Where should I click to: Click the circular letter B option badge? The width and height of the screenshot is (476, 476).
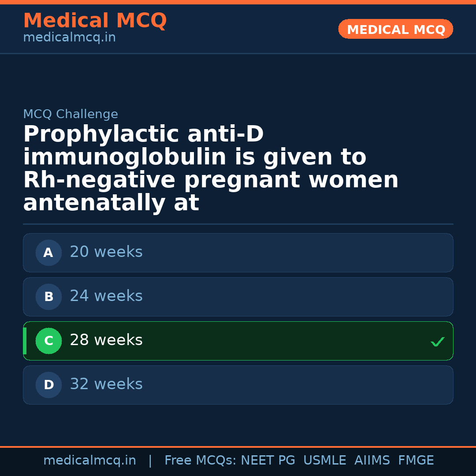point(48,297)
